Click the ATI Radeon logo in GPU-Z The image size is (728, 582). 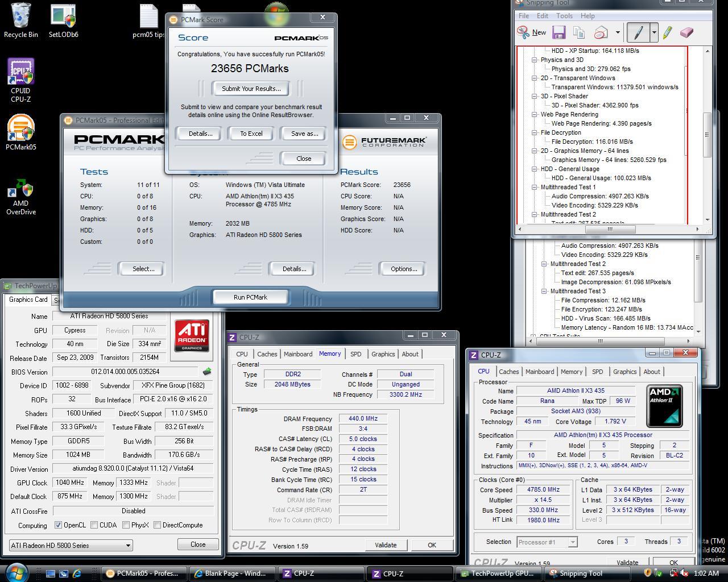[x=192, y=335]
